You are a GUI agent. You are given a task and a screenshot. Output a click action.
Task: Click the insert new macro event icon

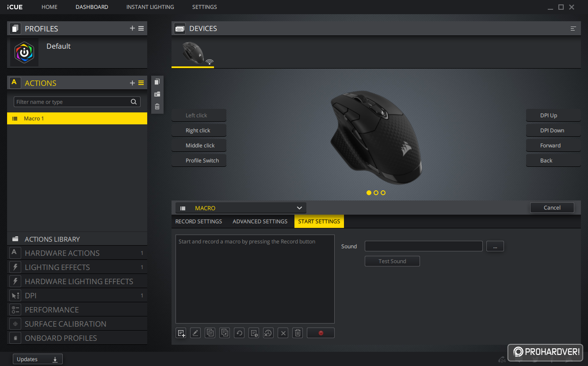(x=181, y=333)
